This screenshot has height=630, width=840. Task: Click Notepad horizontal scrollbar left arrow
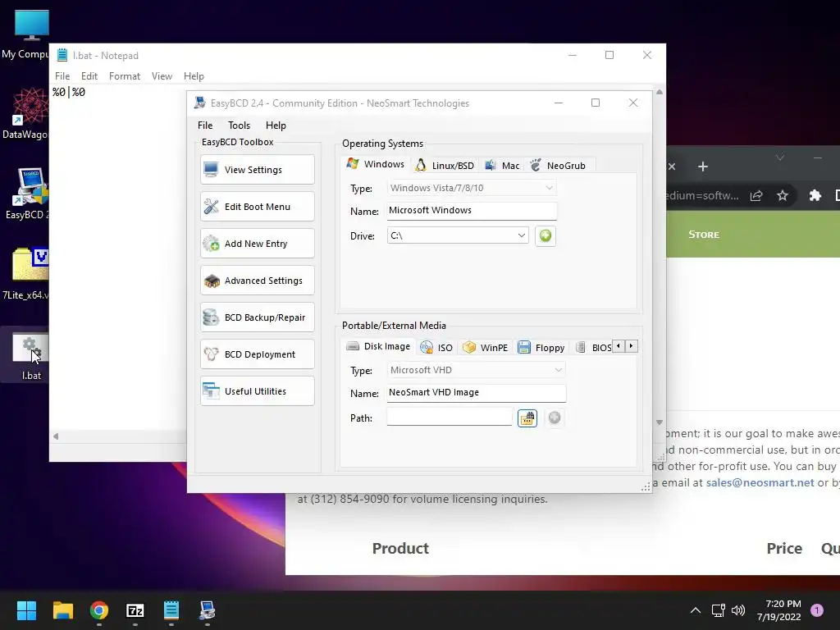click(x=56, y=436)
